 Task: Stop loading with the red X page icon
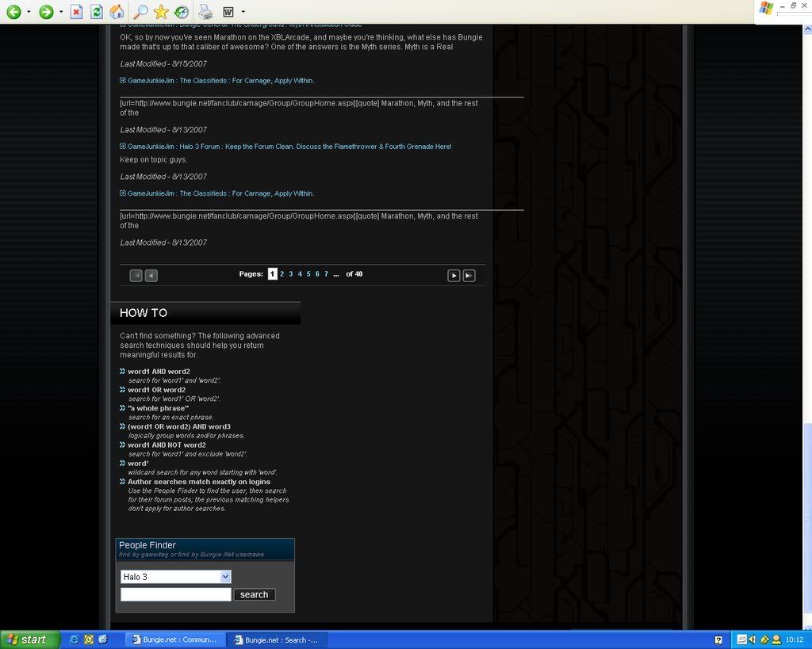76,12
